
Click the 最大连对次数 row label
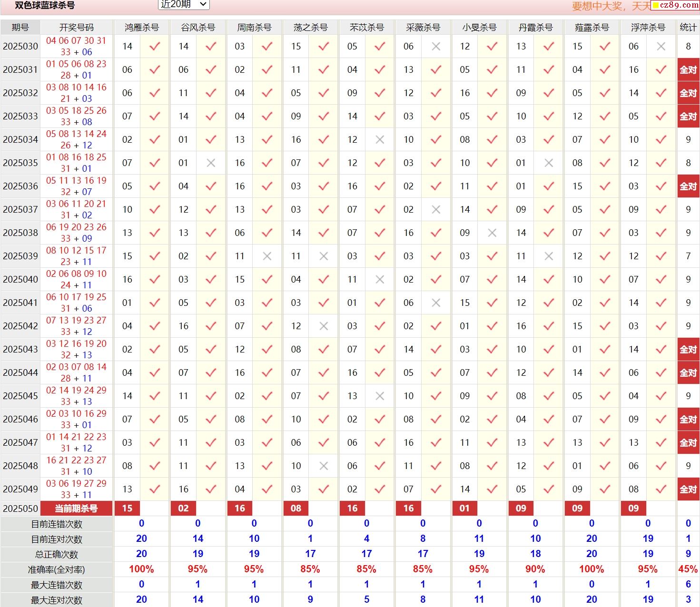point(57,600)
